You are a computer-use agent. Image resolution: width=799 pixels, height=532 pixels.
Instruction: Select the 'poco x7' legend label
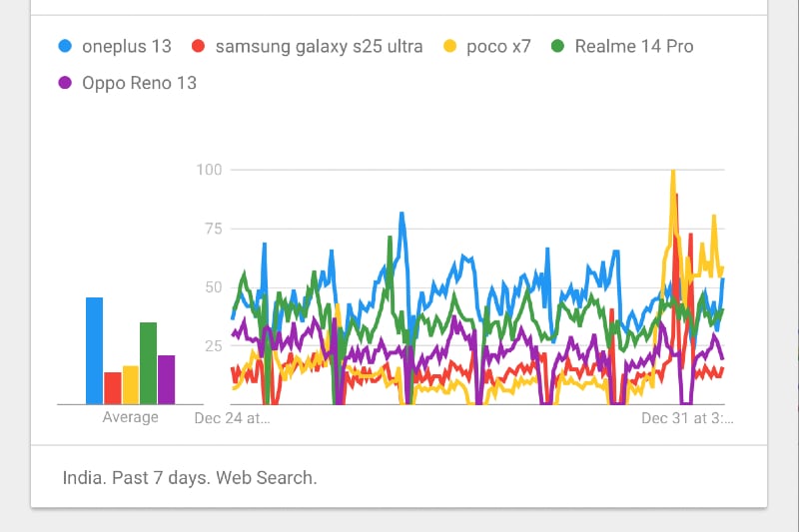(x=498, y=46)
